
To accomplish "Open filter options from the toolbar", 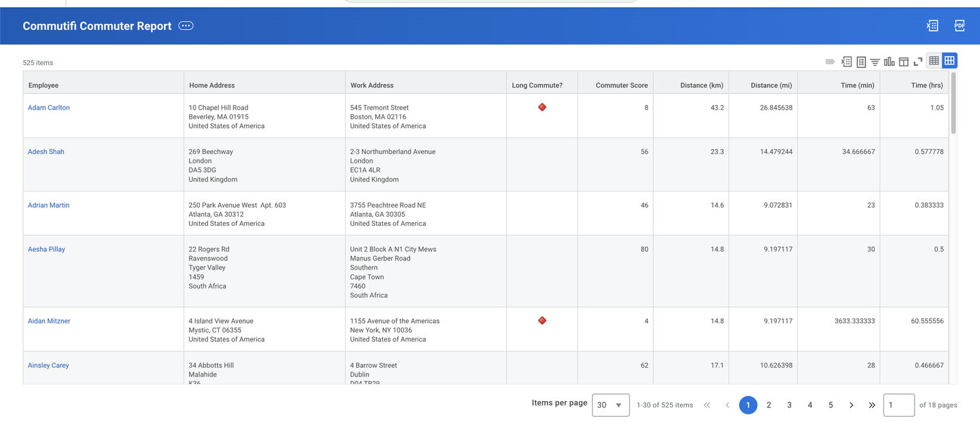I will point(875,61).
